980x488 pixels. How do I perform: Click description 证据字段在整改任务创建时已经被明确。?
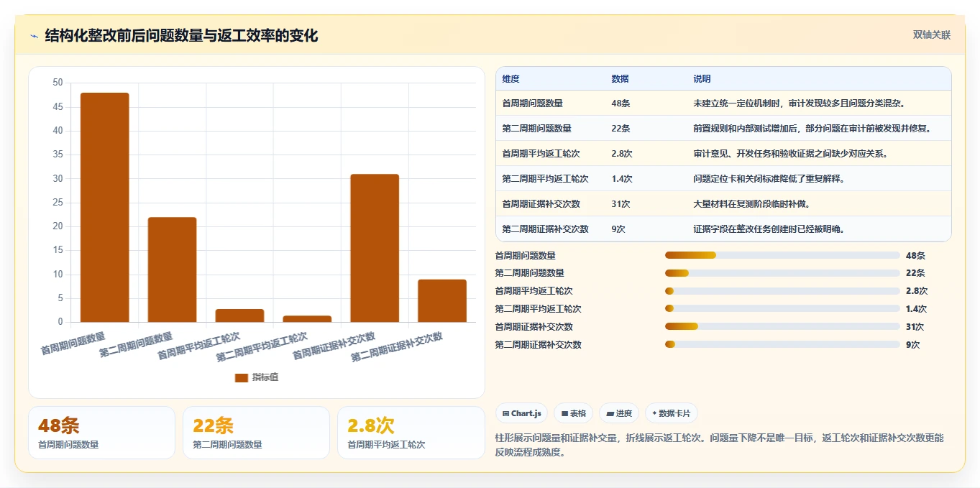[x=769, y=229]
